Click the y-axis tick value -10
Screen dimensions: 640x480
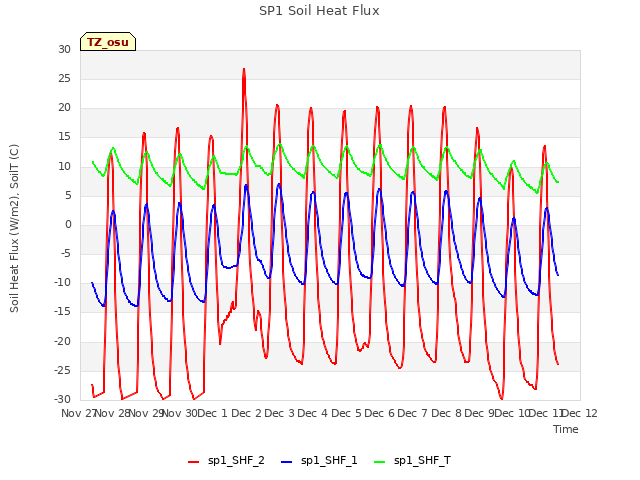63,283
